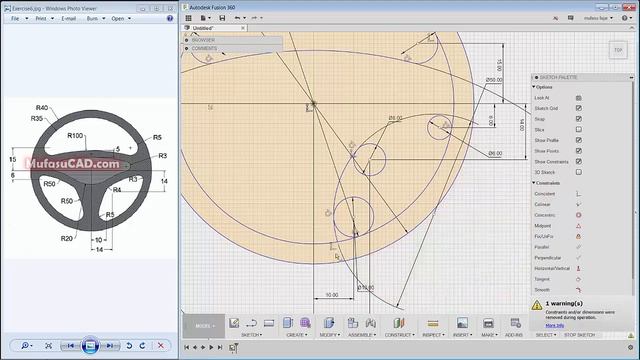Select the Fix/UnFix constraint icon
This screenshot has width=640, height=360.
(578, 236)
